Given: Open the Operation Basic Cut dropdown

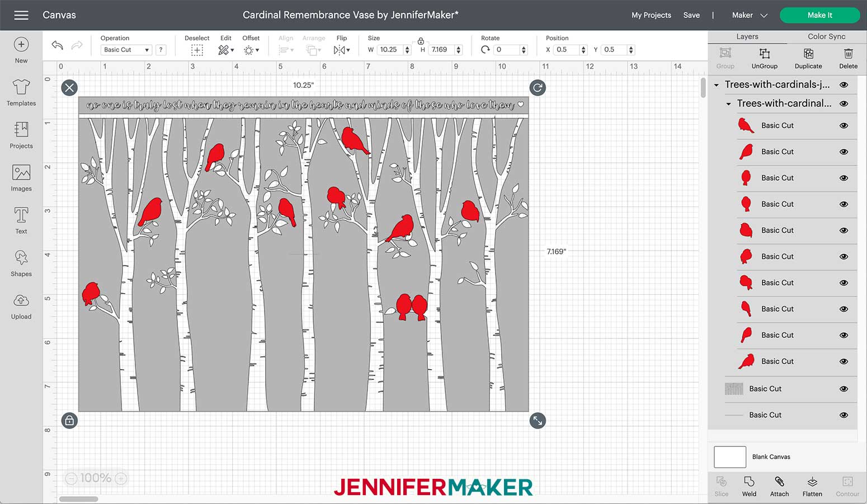Looking at the screenshot, I should [x=126, y=50].
